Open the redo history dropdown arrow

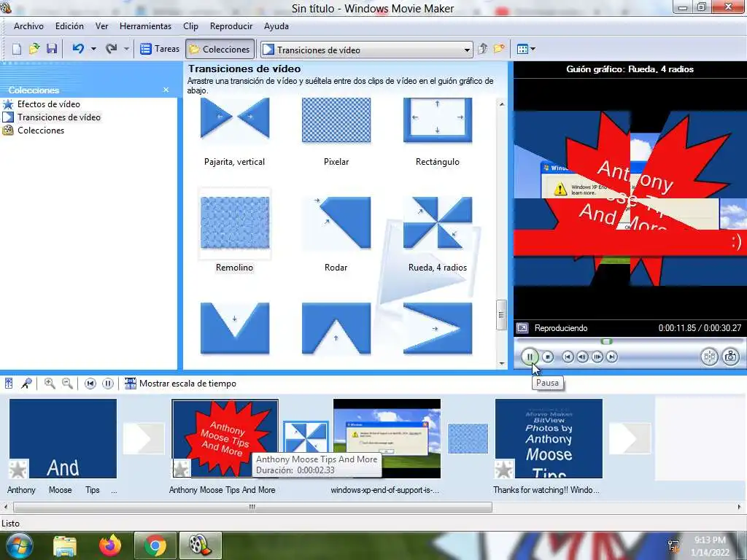tap(126, 49)
